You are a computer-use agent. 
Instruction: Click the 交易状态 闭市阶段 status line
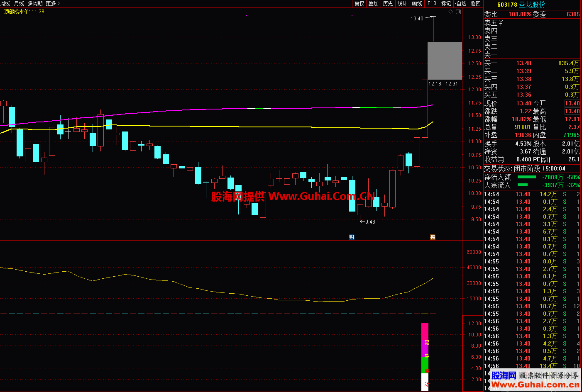525,169
